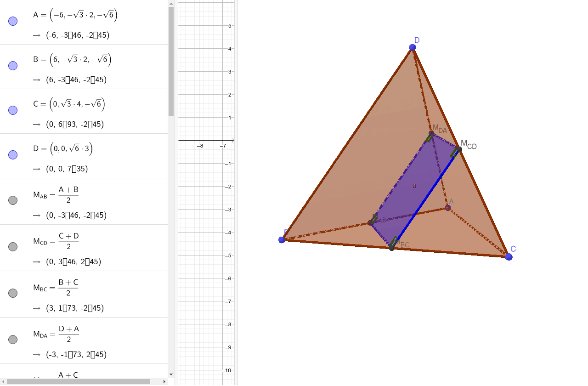The height and width of the screenshot is (386, 588).
Task: Select the definition of point C
Action: pyautogui.click(x=69, y=104)
